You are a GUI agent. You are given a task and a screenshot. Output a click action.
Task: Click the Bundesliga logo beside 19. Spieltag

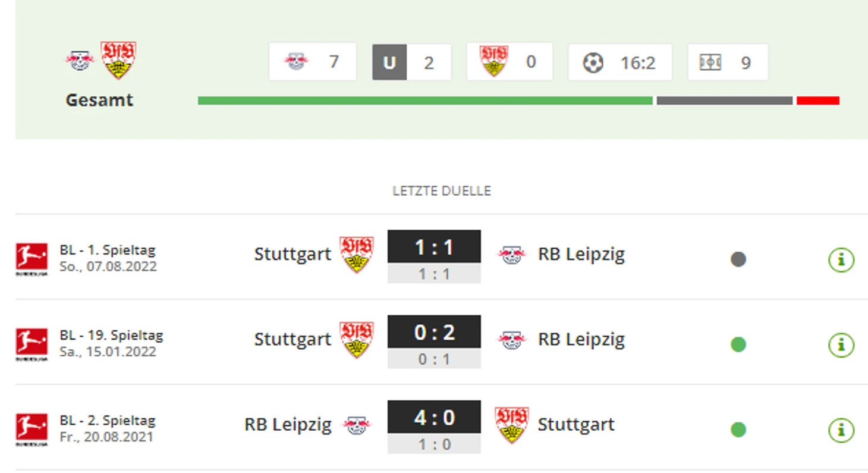(x=32, y=344)
